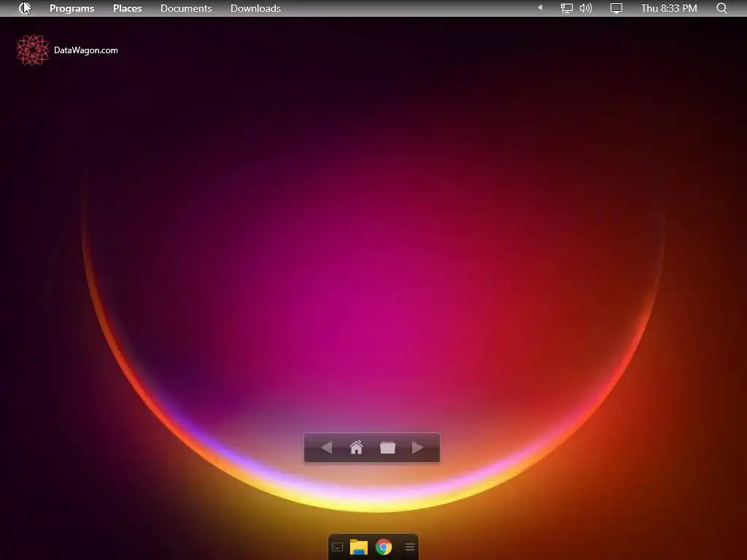Click the volume speaker tray icon
The image size is (747, 560).
pos(586,8)
